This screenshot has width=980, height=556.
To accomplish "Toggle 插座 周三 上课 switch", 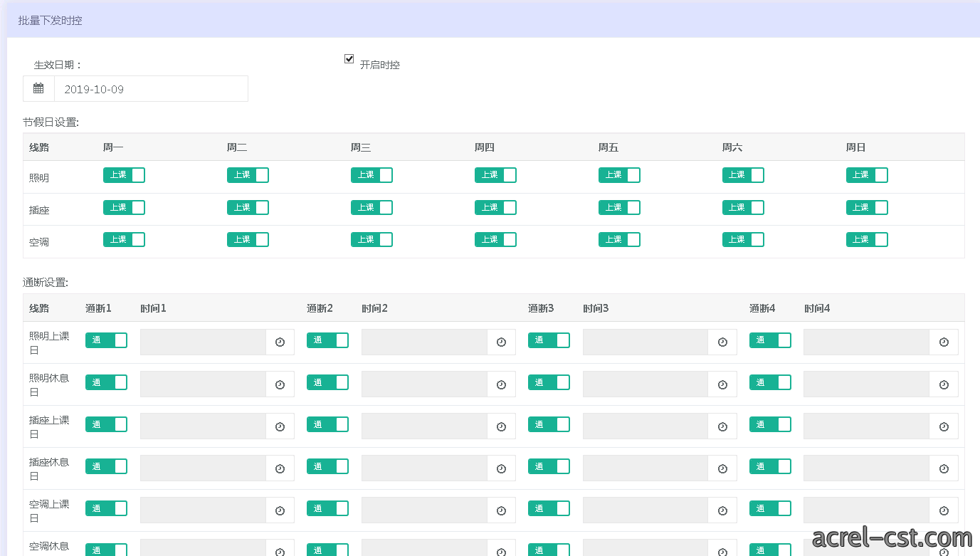I will click(372, 208).
